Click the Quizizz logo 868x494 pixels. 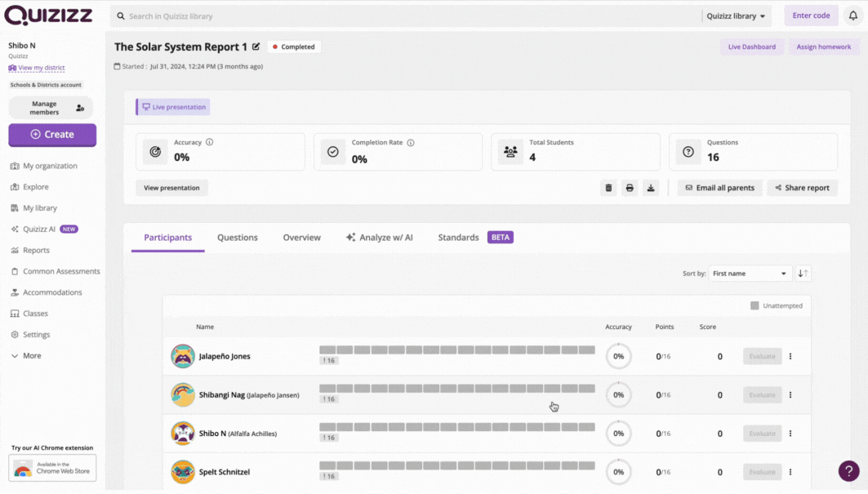48,15
